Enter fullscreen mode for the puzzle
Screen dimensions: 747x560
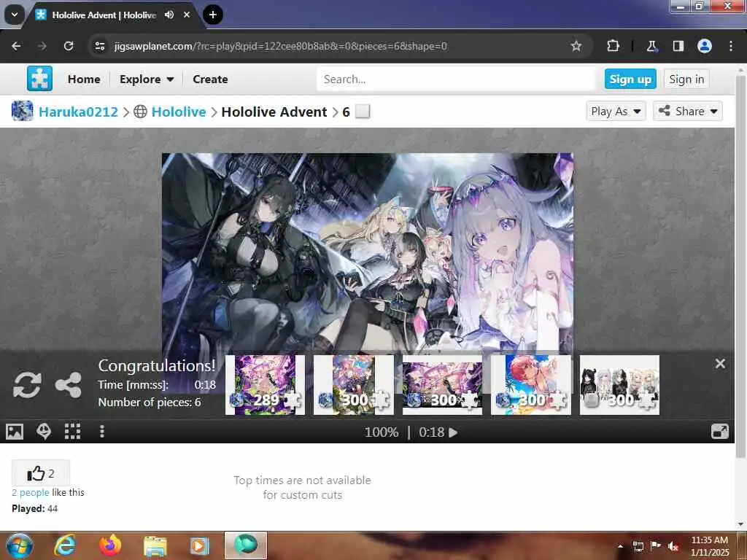[x=719, y=432]
